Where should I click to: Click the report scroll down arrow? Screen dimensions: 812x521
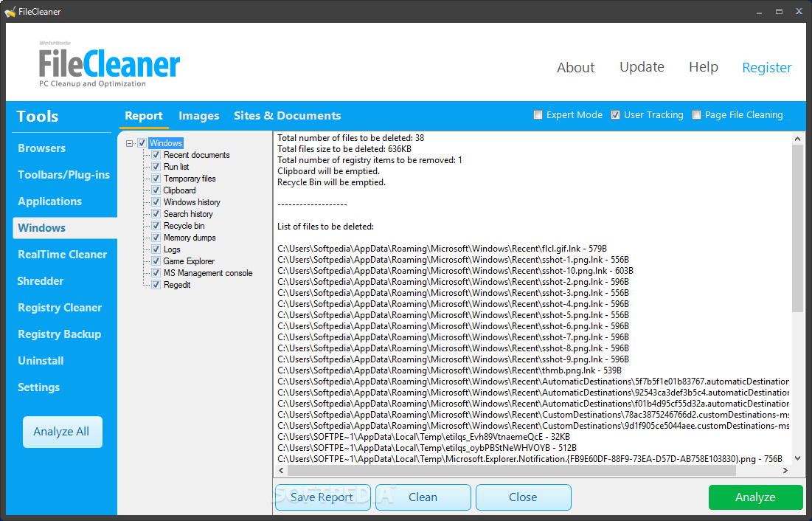tap(797, 459)
